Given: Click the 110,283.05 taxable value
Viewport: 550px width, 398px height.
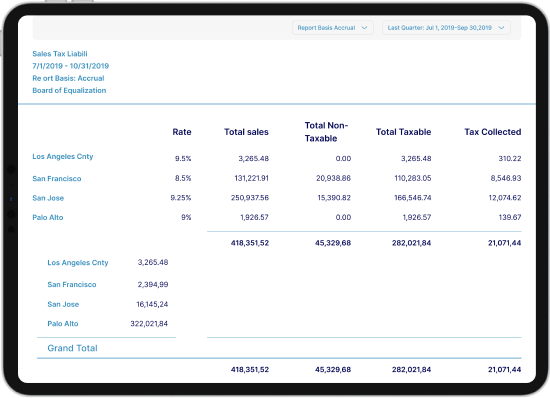Looking at the screenshot, I should coord(413,178).
